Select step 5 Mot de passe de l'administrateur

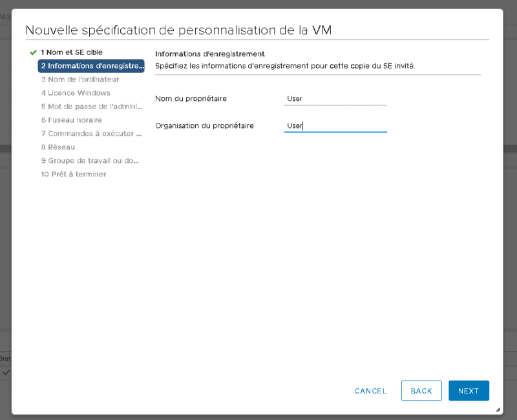[91, 107]
